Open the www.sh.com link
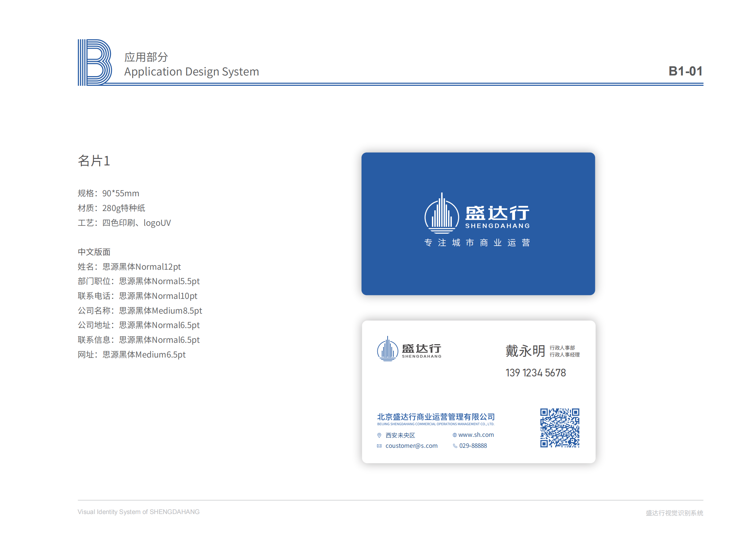This screenshot has width=755, height=560. coord(476,435)
